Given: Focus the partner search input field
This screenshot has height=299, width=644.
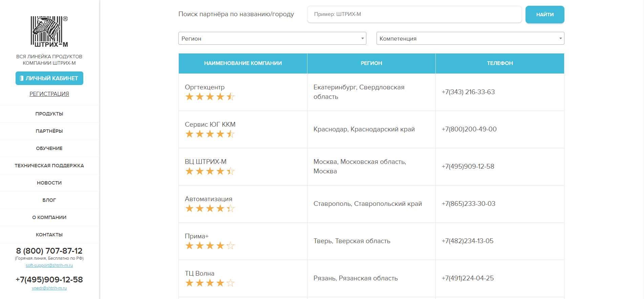Looking at the screenshot, I should click(x=414, y=14).
